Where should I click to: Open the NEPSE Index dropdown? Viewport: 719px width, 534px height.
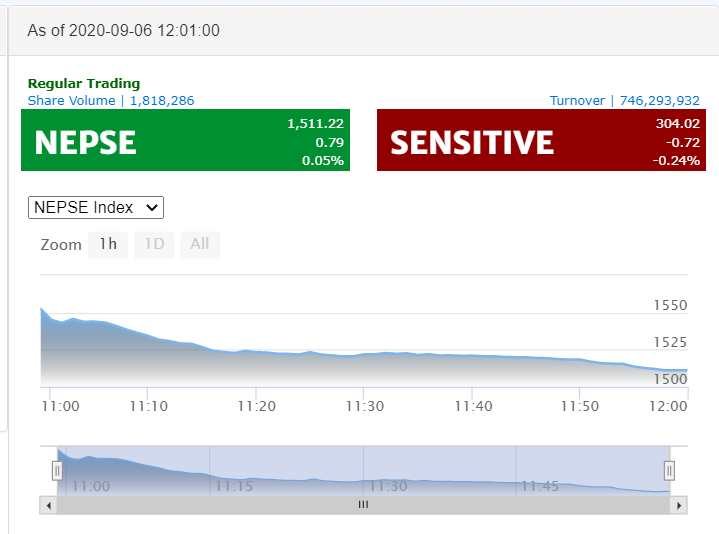point(96,208)
